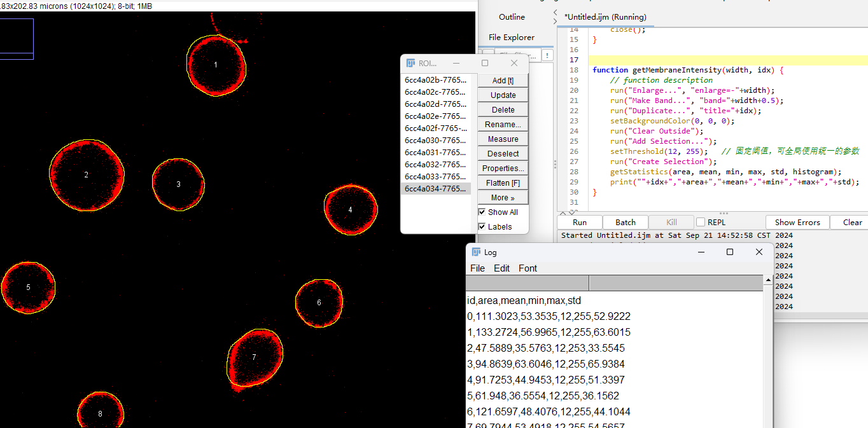Open the File menu in Log window
The image size is (868, 428).
[477, 268]
